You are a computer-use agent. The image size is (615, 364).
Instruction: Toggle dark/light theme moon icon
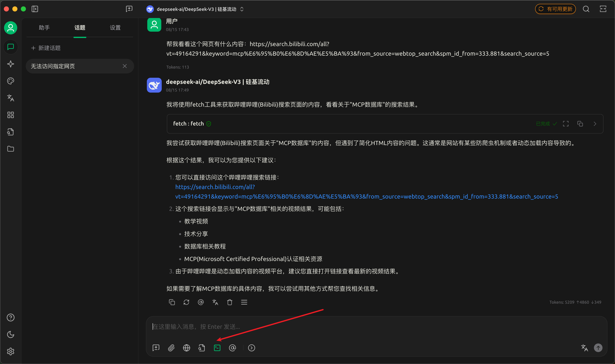(x=11, y=334)
